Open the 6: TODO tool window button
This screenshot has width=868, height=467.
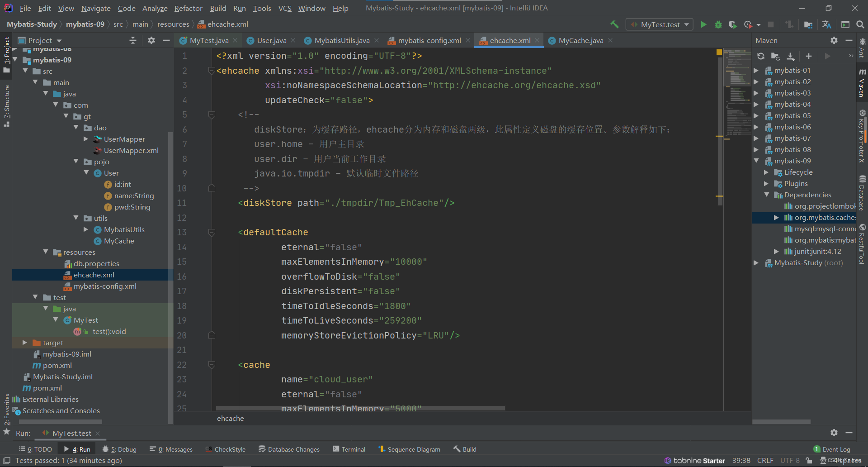(x=35, y=449)
